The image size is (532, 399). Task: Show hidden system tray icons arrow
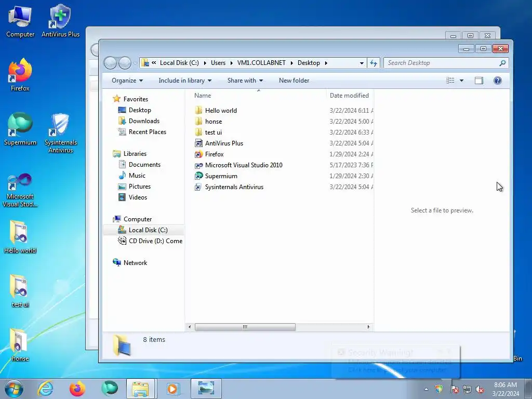(x=426, y=389)
